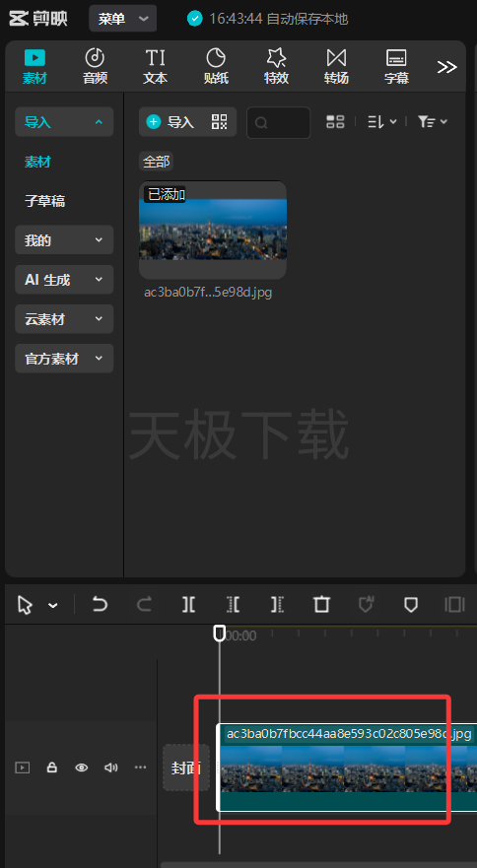The image size is (477, 868).
Task: Open the 菜单 dropdown menu
Action: coord(123,19)
